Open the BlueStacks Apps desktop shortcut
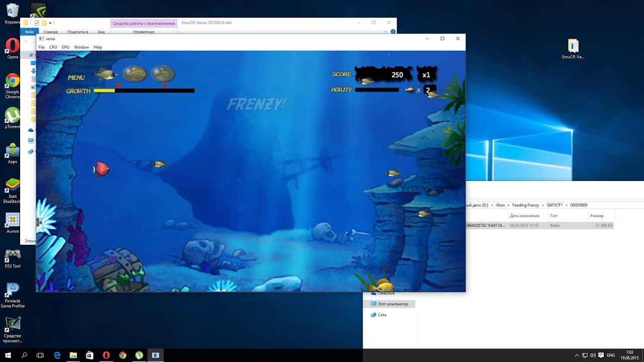 coord(13,153)
